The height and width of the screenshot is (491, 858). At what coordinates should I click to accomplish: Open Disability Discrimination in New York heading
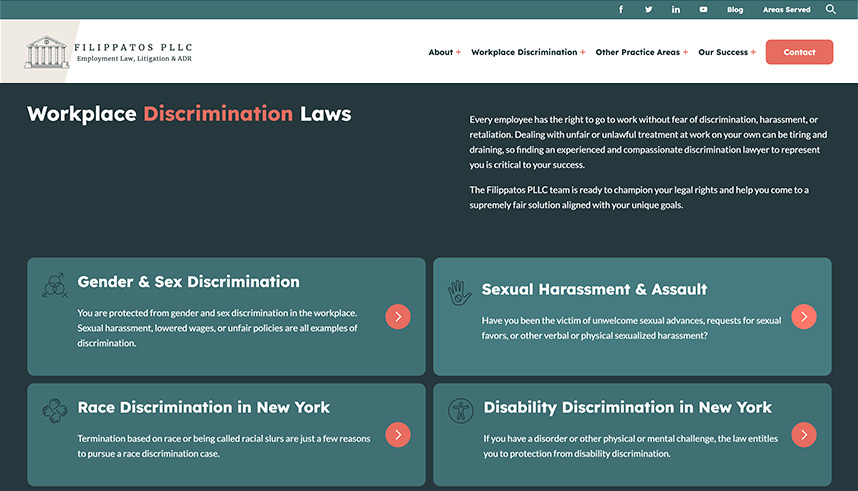[x=627, y=408]
